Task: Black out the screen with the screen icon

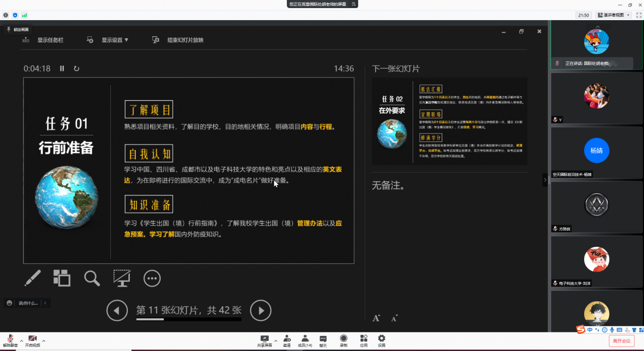Action: pos(121,278)
